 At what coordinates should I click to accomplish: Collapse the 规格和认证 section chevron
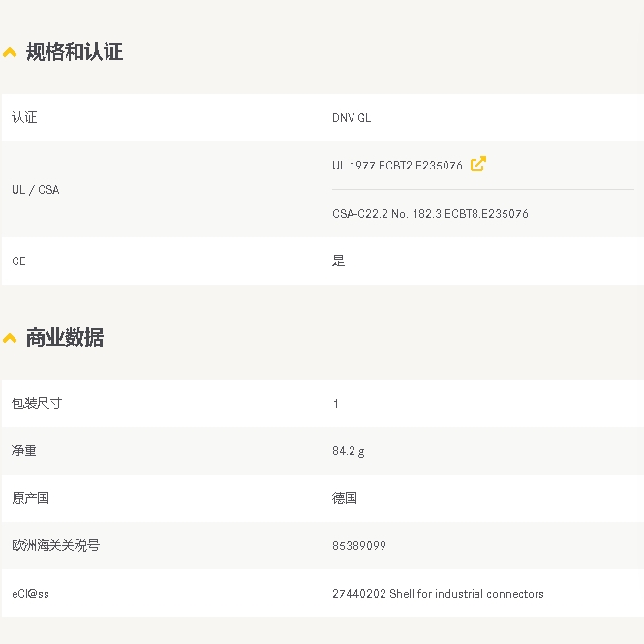point(10,52)
